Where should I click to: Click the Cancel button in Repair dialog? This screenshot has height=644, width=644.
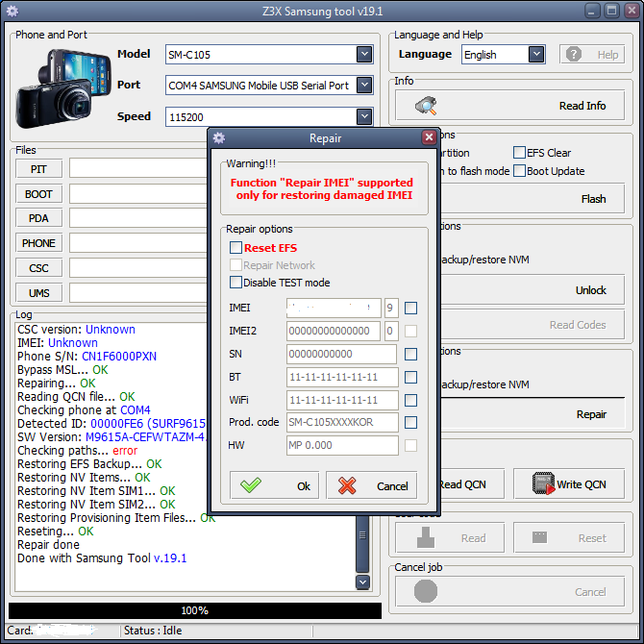click(372, 485)
